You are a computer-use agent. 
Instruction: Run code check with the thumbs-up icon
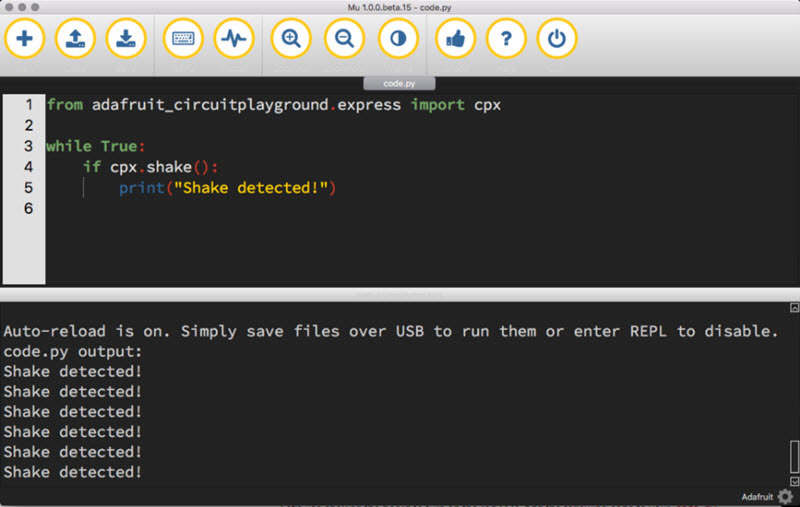coord(455,40)
